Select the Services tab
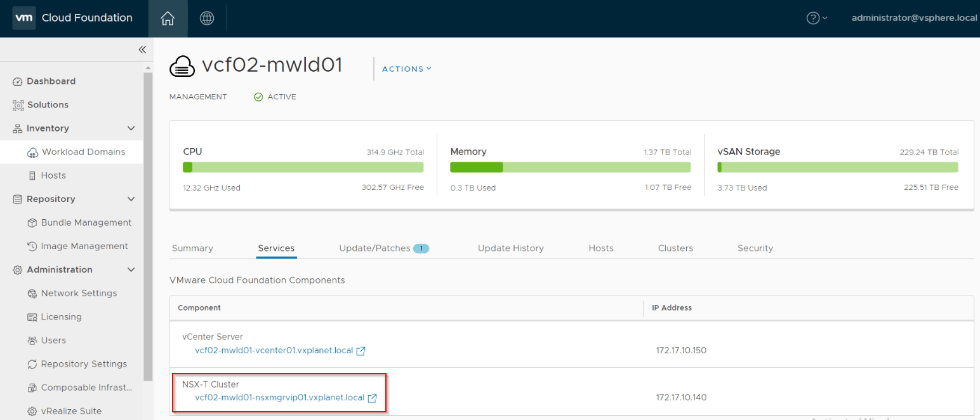980x420 pixels. 276,248
